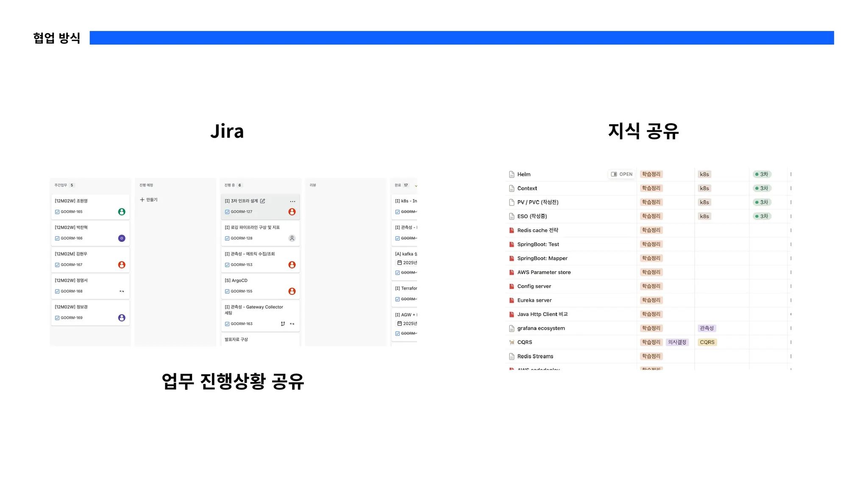Click task checkbox icon beside GOORM-168
868x488 pixels.
point(57,291)
